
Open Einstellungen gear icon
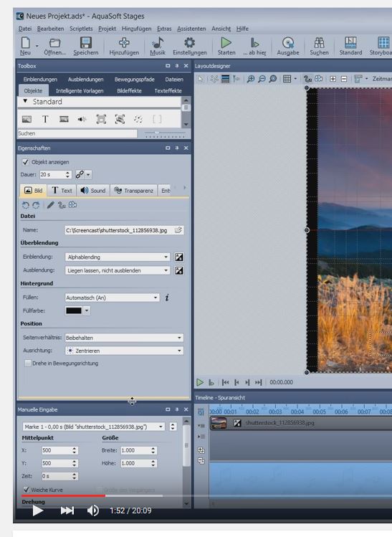coord(189,43)
